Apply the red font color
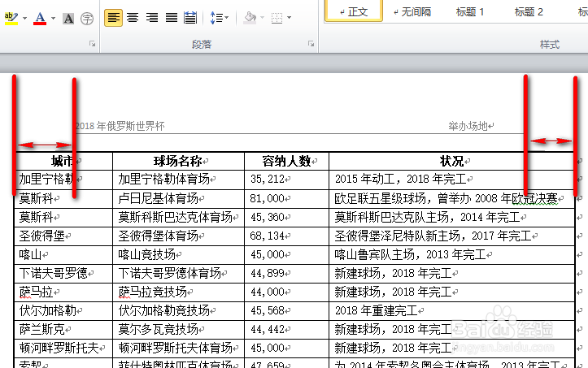Viewport: 588px width, 368px height. tap(40, 18)
